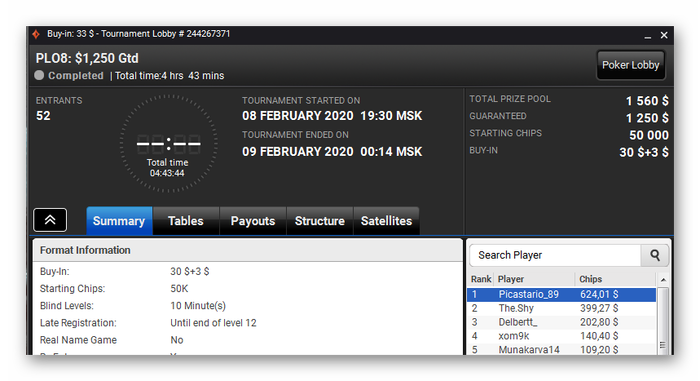Click the Completed status indicator circle
The height and width of the screenshot is (381, 700).
[39, 75]
